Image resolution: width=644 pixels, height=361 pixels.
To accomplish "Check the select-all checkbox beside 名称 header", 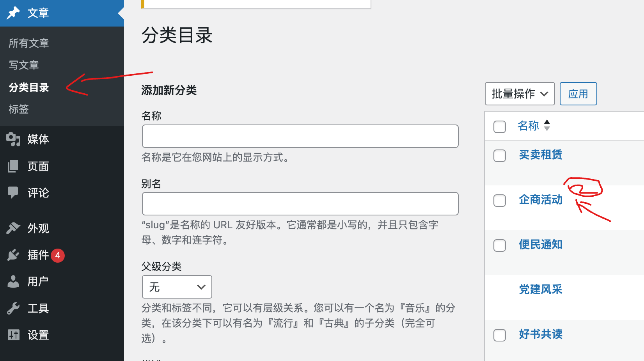I will (x=500, y=127).
